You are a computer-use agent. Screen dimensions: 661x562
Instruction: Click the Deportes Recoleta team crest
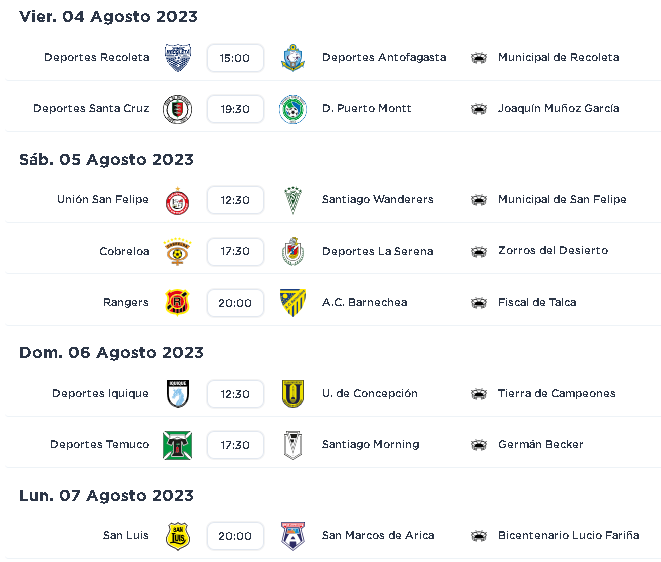[x=177, y=57]
